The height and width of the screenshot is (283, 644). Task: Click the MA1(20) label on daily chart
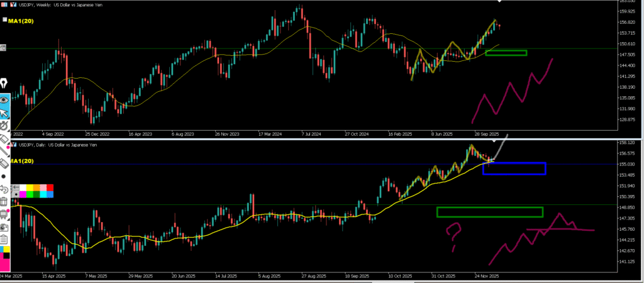20,161
